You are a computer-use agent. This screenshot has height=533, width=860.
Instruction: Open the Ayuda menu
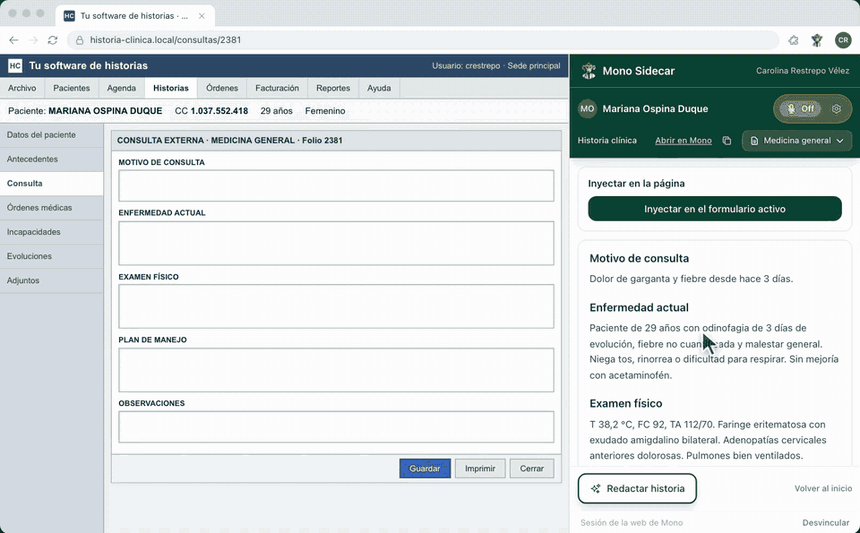[379, 88]
